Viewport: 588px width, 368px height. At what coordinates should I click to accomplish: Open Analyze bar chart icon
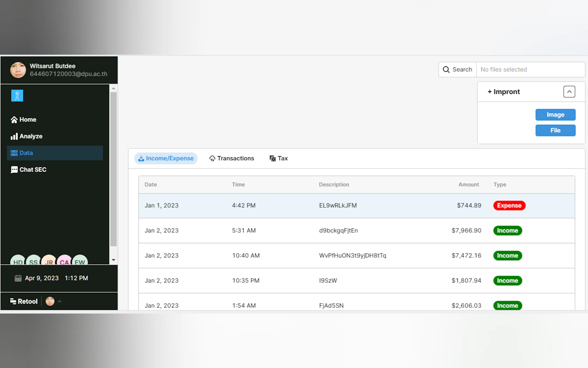point(14,136)
